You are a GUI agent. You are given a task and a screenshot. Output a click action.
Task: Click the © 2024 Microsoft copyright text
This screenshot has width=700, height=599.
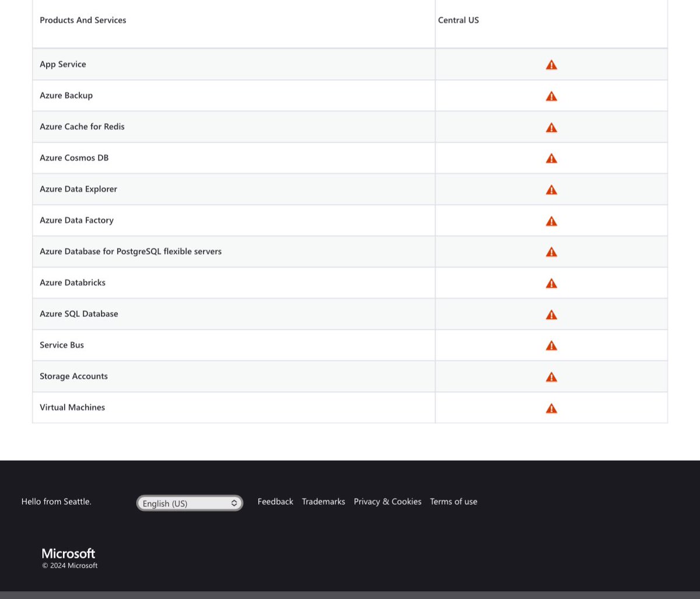click(70, 566)
